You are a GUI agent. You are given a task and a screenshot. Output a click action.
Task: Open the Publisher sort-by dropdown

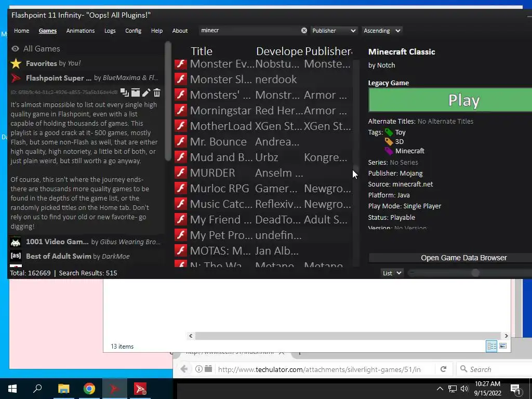(334, 31)
